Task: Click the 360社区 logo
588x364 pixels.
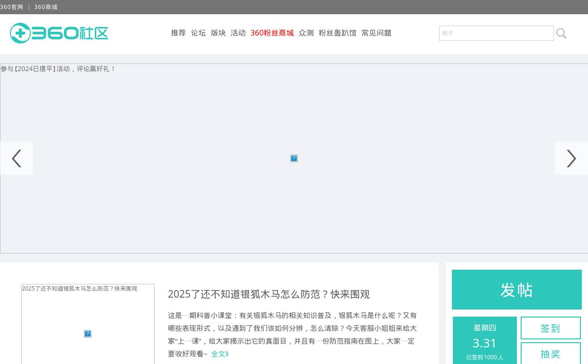Action: tap(59, 33)
